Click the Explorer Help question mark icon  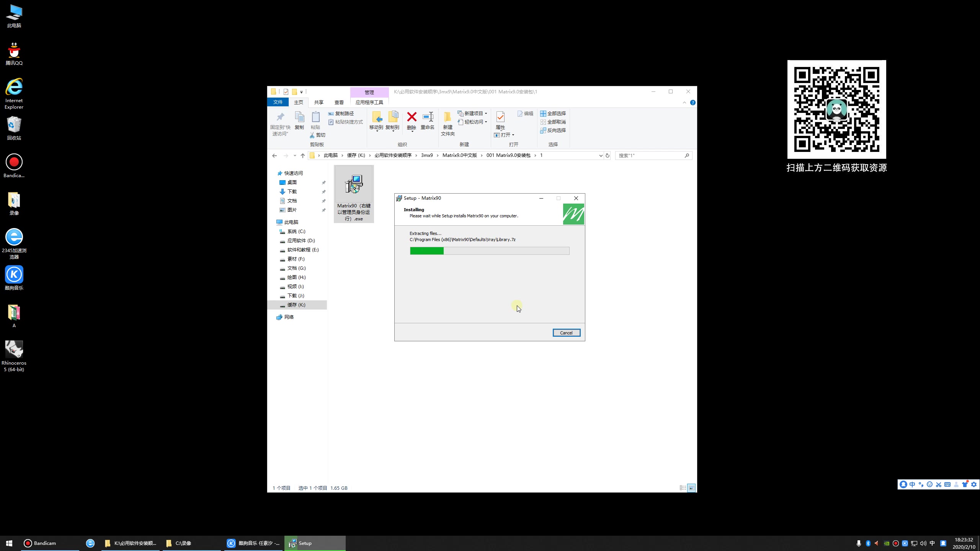click(693, 103)
